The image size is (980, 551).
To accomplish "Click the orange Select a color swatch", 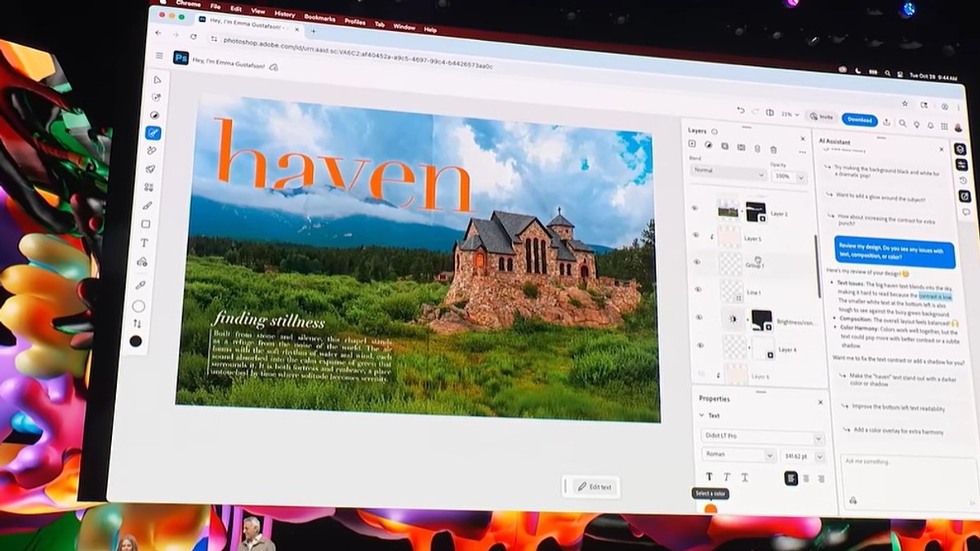I will point(710,508).
